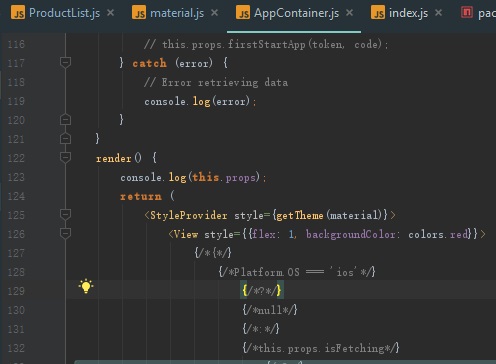Click the 'Error retrieving data' comment
496x364 pixels.
pyautogui.click(x=216, y=82)
